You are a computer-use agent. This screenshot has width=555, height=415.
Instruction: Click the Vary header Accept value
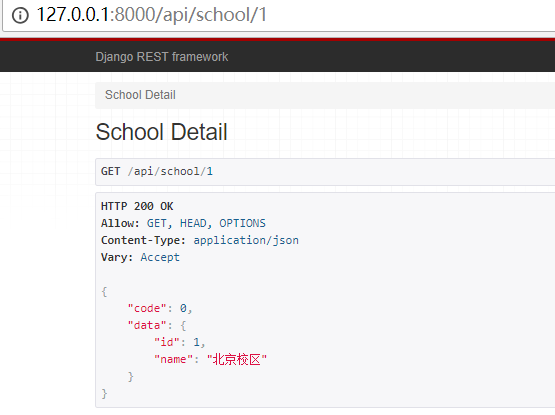(x=160, y=257)
